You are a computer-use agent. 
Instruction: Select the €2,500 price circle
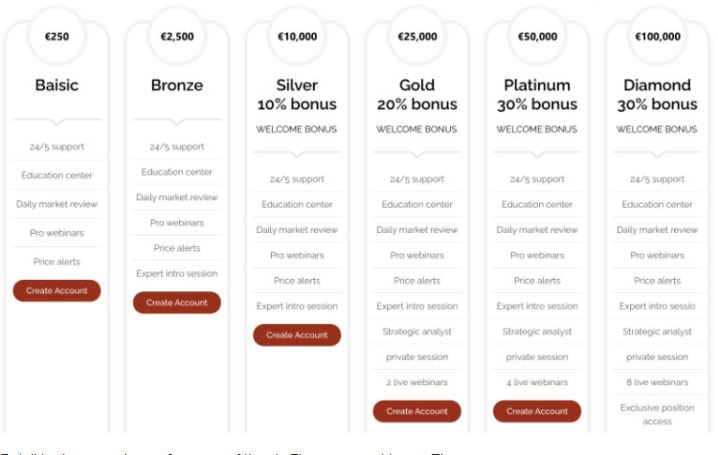[177, 36]
